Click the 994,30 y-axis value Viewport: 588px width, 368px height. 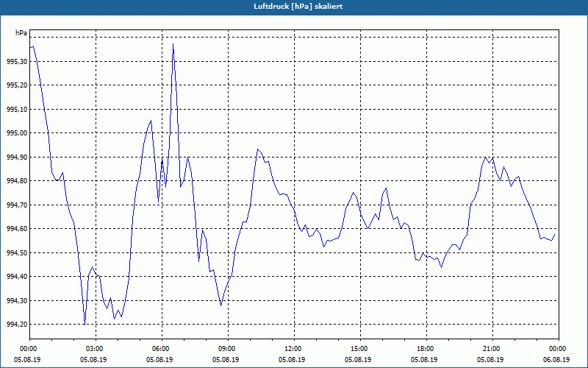click(x=17, y=301)
